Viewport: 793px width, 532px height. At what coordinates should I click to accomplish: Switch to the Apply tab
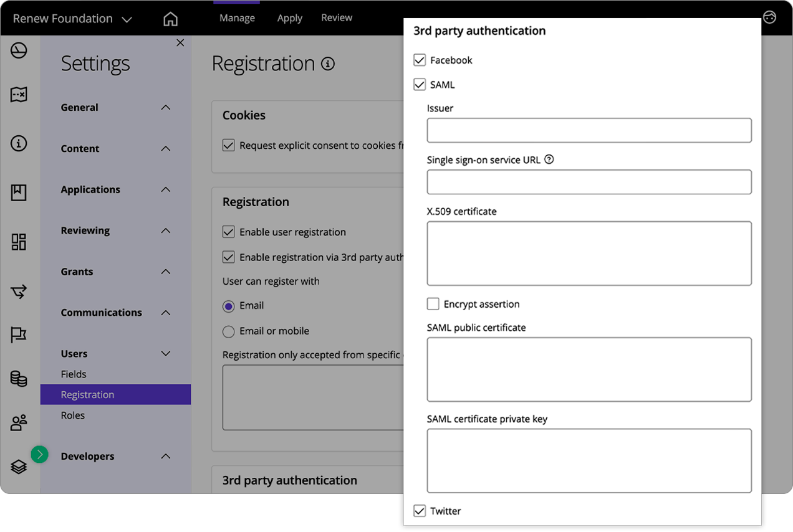click(x=289, y=17)
